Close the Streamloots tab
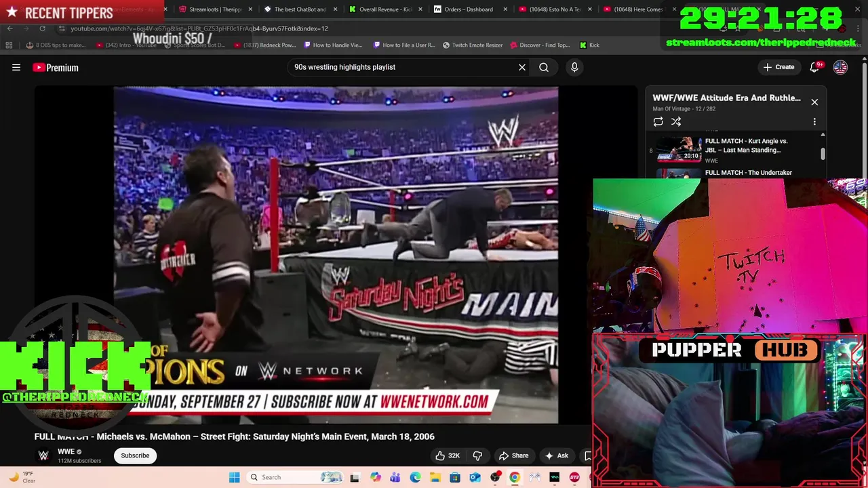Screen dimensions: 868x488 250,9
